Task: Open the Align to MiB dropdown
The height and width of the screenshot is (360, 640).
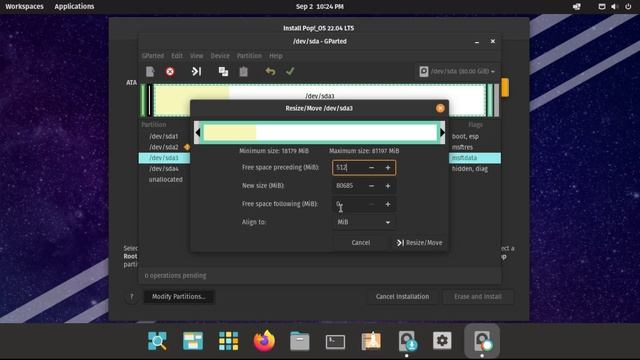Action: (364, 222)
